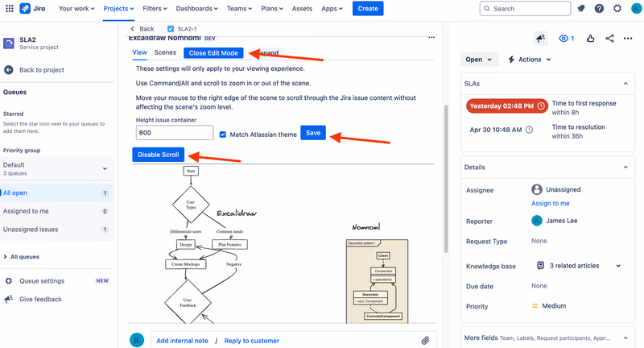
Task: Open the settings gear in top bar
Action: click(x=617, y=8)
